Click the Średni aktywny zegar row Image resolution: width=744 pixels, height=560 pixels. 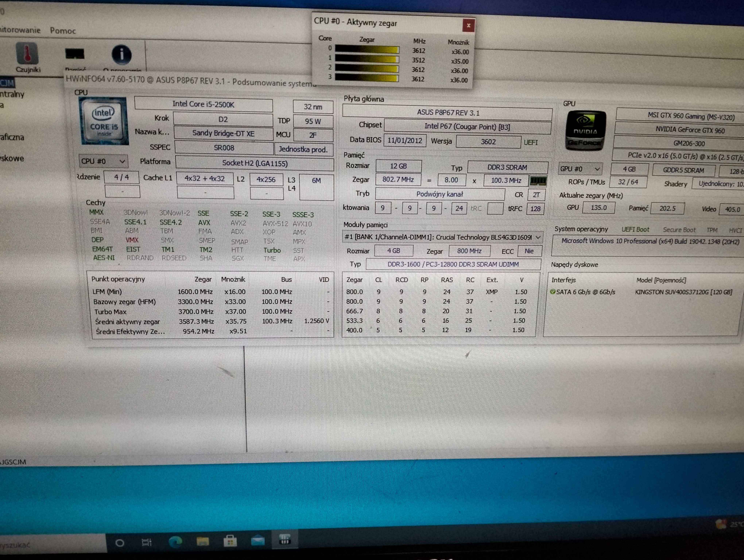tap(212, 321)
